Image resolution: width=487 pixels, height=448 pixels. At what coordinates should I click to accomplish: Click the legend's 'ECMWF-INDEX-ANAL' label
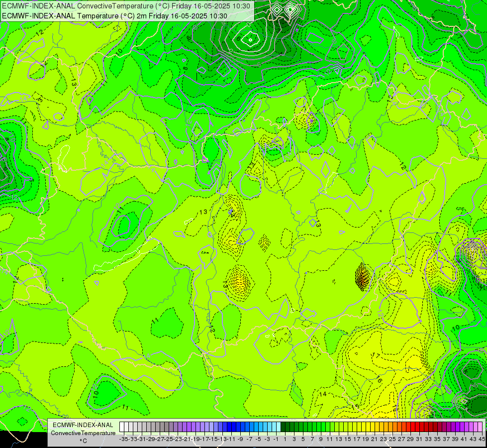pos(83,425)
